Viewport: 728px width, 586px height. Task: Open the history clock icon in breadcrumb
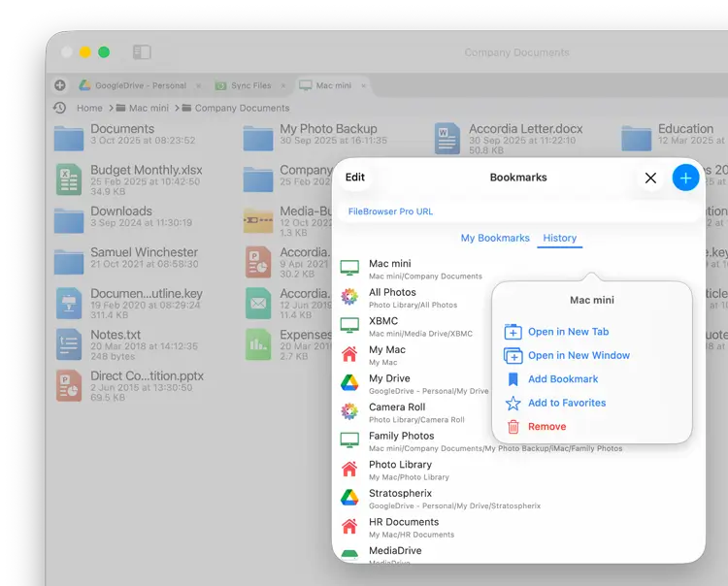pyautogui.click(x=60, y=108)
